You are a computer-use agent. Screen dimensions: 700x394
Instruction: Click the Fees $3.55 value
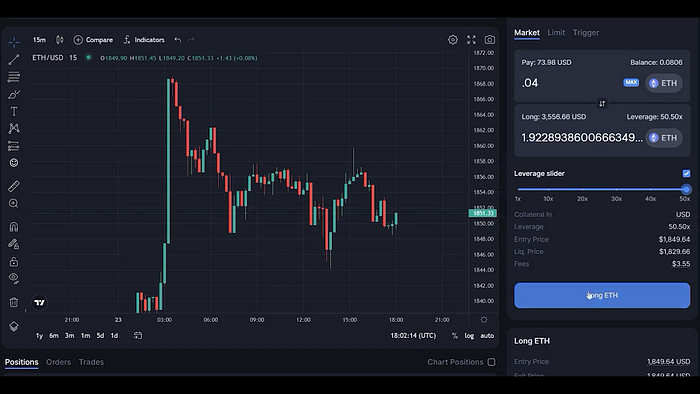(x=681, y=264)
